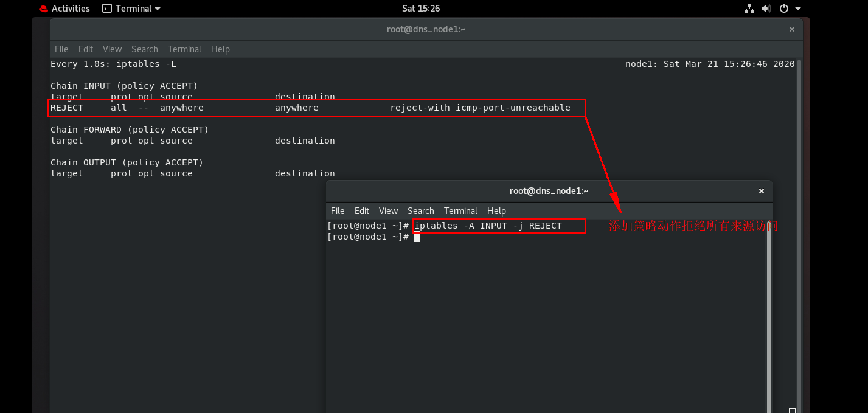Viewport: 868px width, 413px height.
Task: Open Edit menu in front terminal window
Action: point(362,211)
